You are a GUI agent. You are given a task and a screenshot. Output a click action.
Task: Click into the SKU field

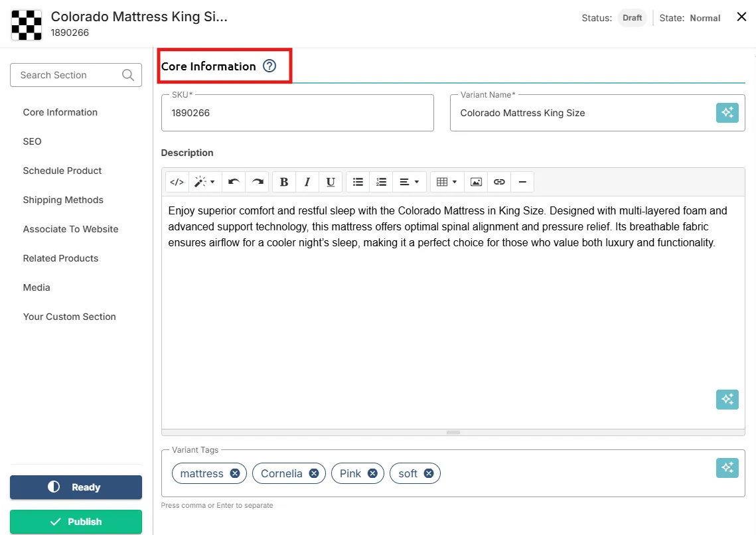coord(297,113)
